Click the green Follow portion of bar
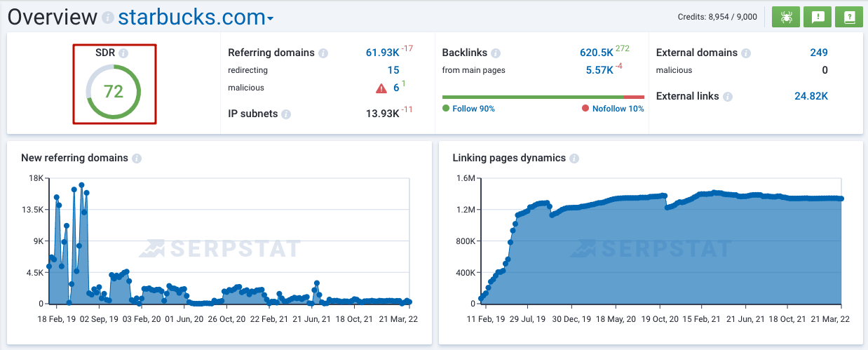Image resolution: width=868 pixels, height=350 pixels. pyautogui.click(x=533, y=97)
